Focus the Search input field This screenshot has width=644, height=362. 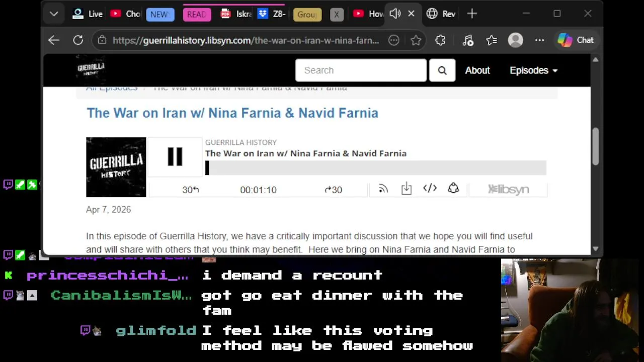tap(361, 70)
